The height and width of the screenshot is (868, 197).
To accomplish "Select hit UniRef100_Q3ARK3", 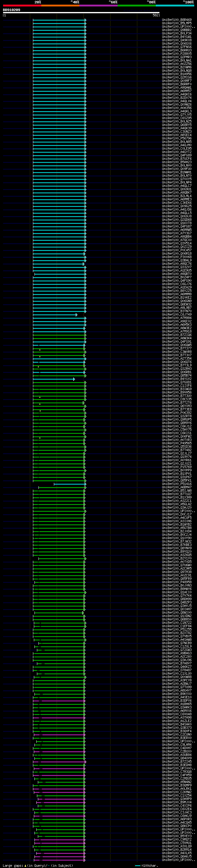I will tap(177, 708).
